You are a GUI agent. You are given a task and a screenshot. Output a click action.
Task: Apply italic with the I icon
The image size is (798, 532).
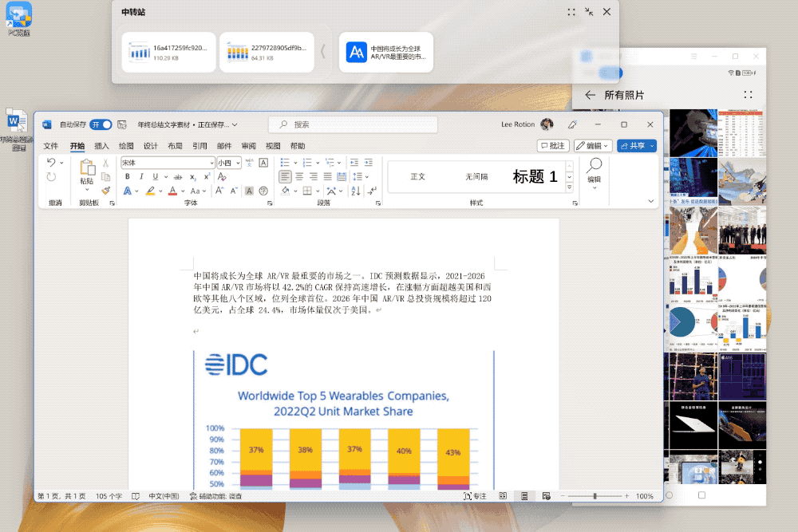141,176
